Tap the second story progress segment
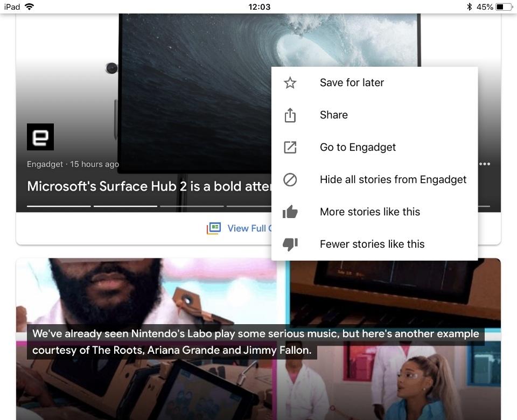The image size is (517, 420). 125,206
